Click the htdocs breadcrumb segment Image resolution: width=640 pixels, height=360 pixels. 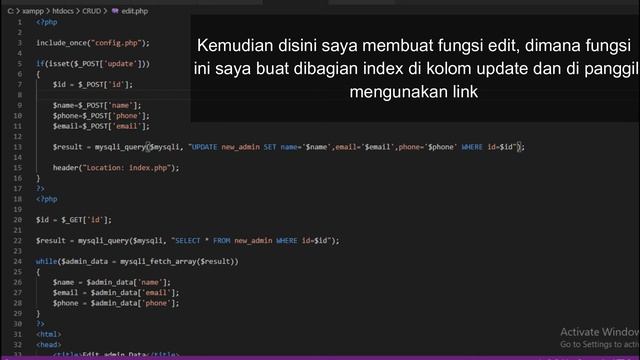63,11
